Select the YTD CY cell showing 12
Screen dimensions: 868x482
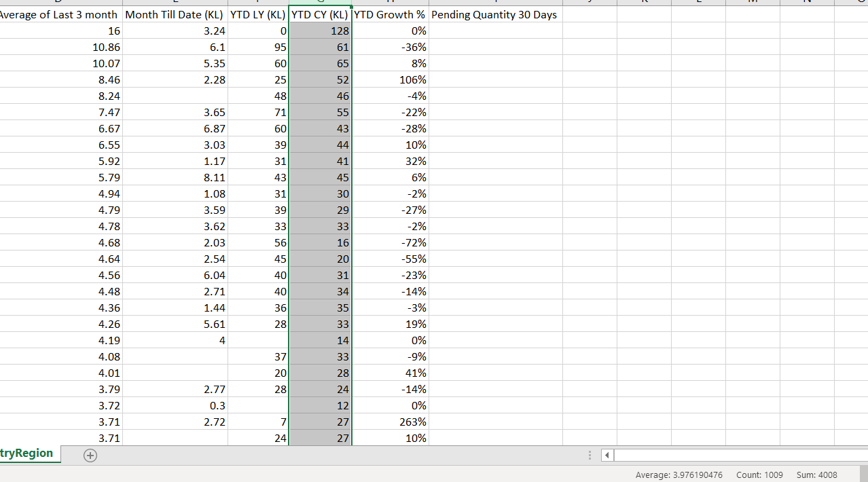coord(320,405)
